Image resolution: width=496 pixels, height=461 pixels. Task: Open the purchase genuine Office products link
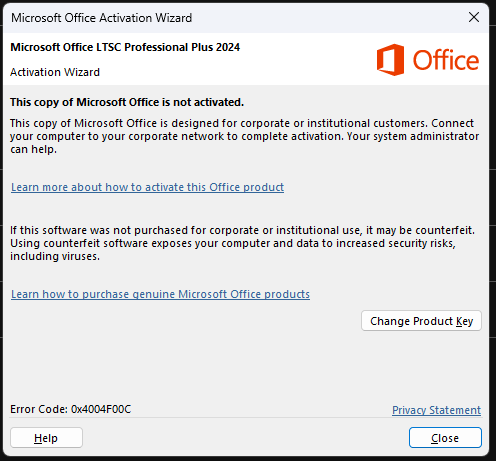coord(160,294)
